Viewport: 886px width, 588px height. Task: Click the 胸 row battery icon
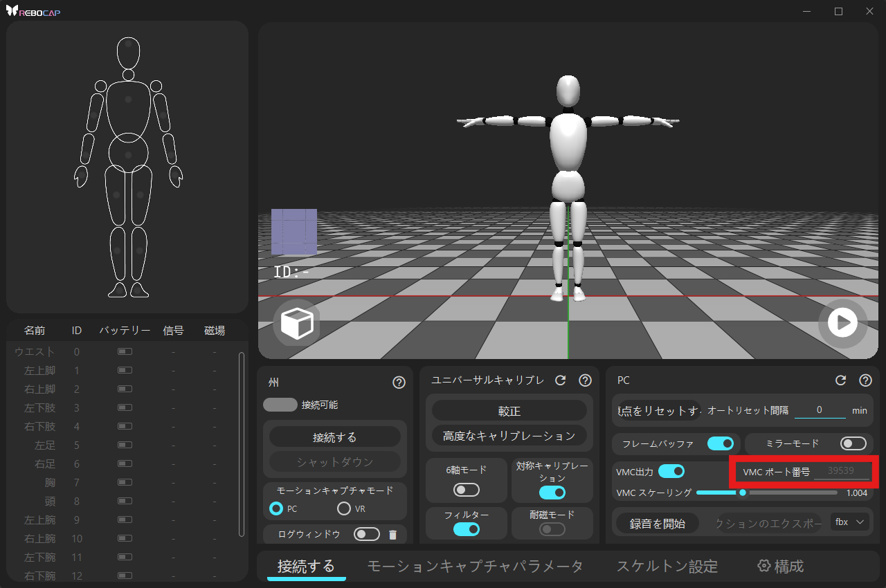click(x=125, y=482)
